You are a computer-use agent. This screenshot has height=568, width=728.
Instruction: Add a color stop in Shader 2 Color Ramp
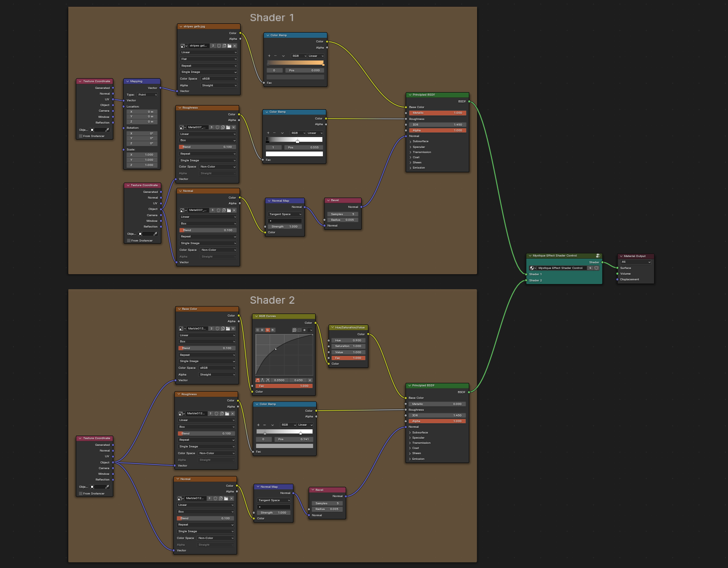click(x=258, y=425)
